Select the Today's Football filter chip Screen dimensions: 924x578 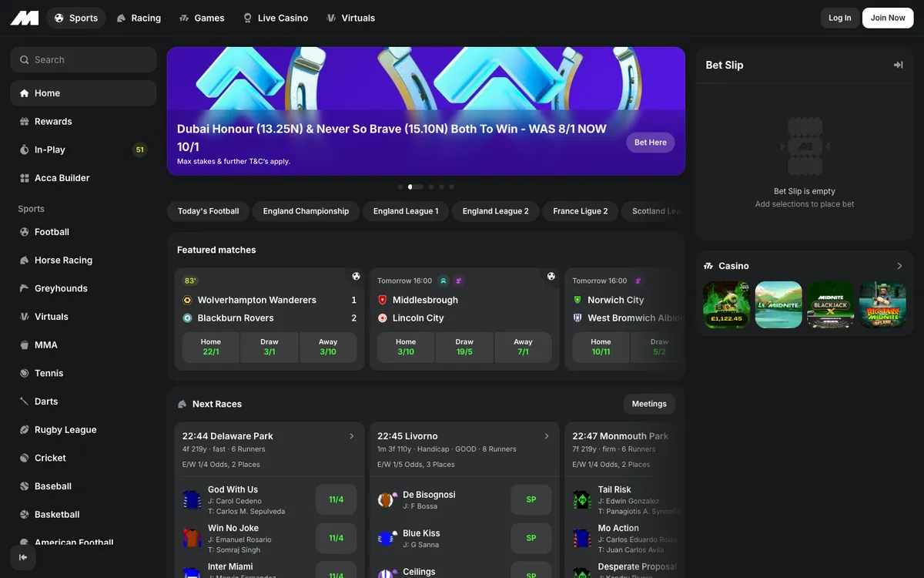coord(208,211)
